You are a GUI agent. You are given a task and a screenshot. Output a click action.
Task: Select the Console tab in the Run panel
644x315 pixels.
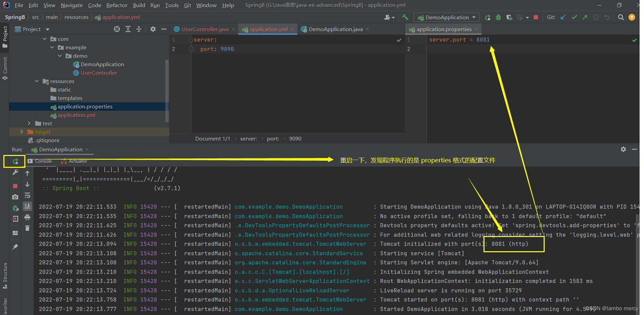pyautogui.click(x=40, y=161)
